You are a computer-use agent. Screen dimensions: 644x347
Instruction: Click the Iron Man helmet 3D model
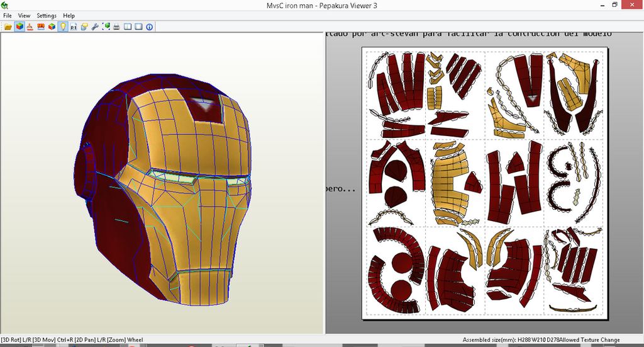click(164, 189)
